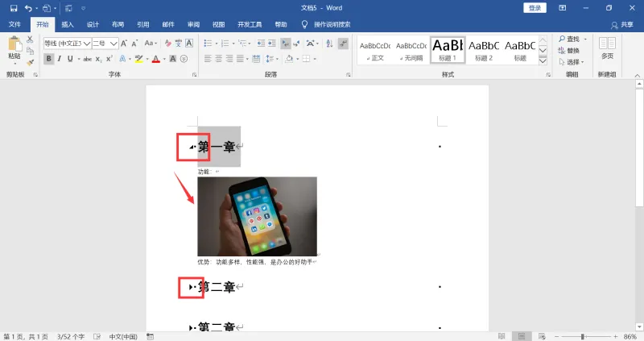Click the Cut scissors icon

[x=30, y=40]
